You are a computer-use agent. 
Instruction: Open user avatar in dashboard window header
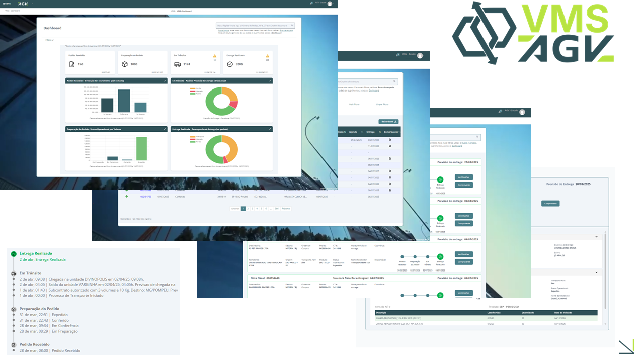point(330,4)
